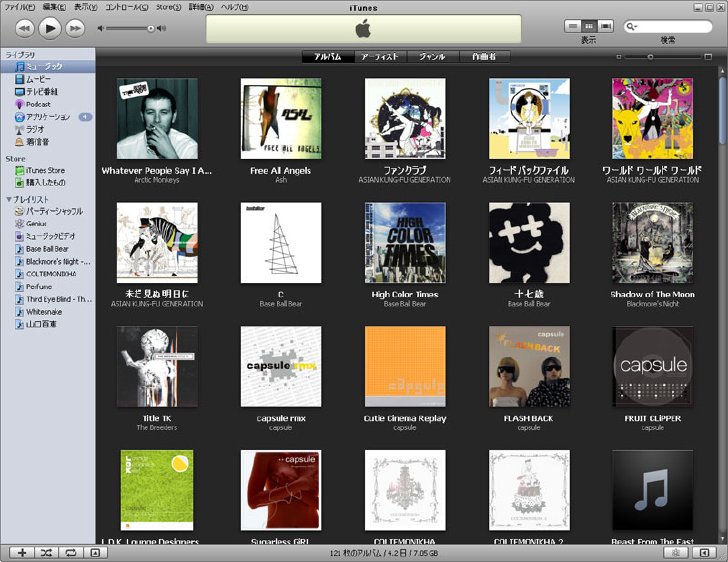Select the 作曲者 tab
Screen dimensions: 728x562
pyautogui.click(x=484, y=57)
